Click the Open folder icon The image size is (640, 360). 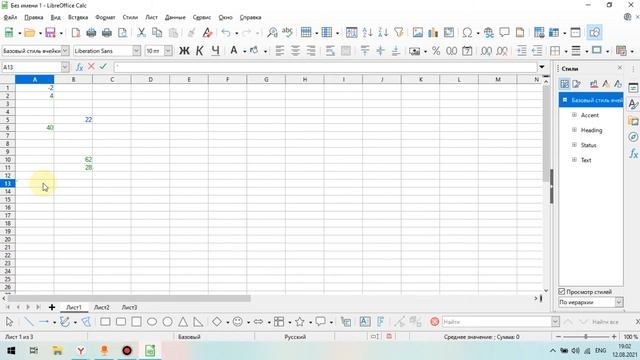coord(29,33)
